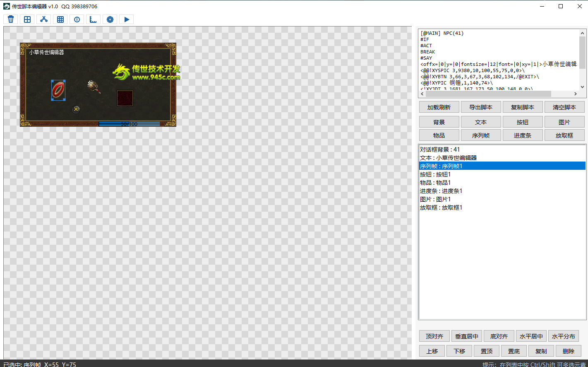The image size is (588, 367).
Task: Add a 序列帧 element
Action: (481, 135)
